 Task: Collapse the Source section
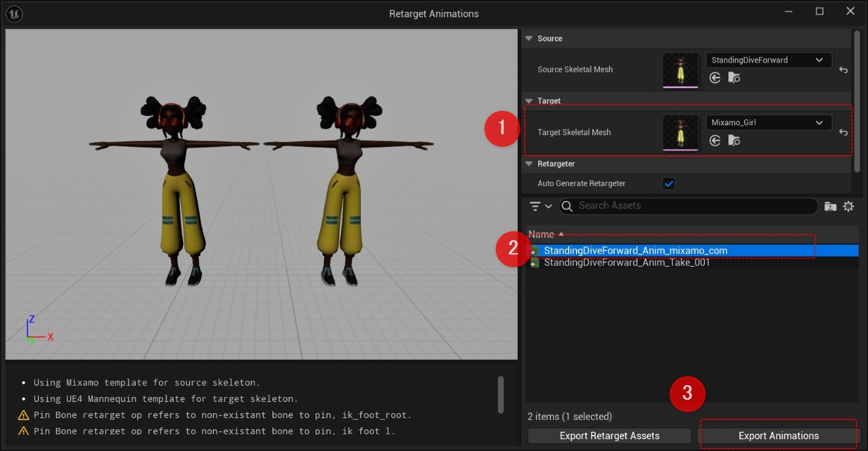tap(529, 38)
